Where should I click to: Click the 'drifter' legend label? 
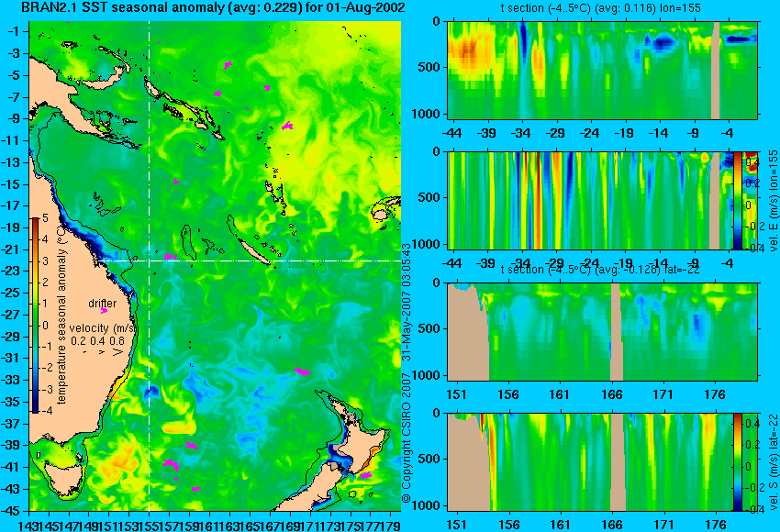coord(103,304)
